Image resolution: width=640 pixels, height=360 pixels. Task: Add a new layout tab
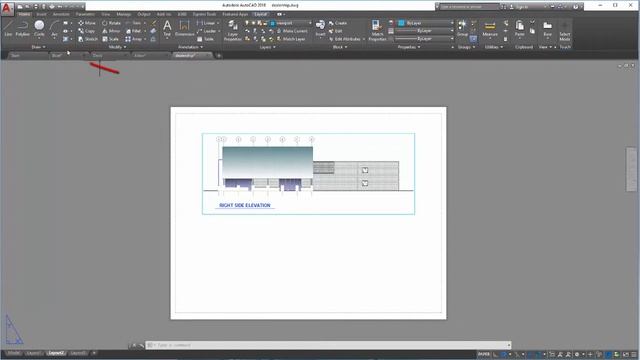pyautogui.click(x=93, y=353)
